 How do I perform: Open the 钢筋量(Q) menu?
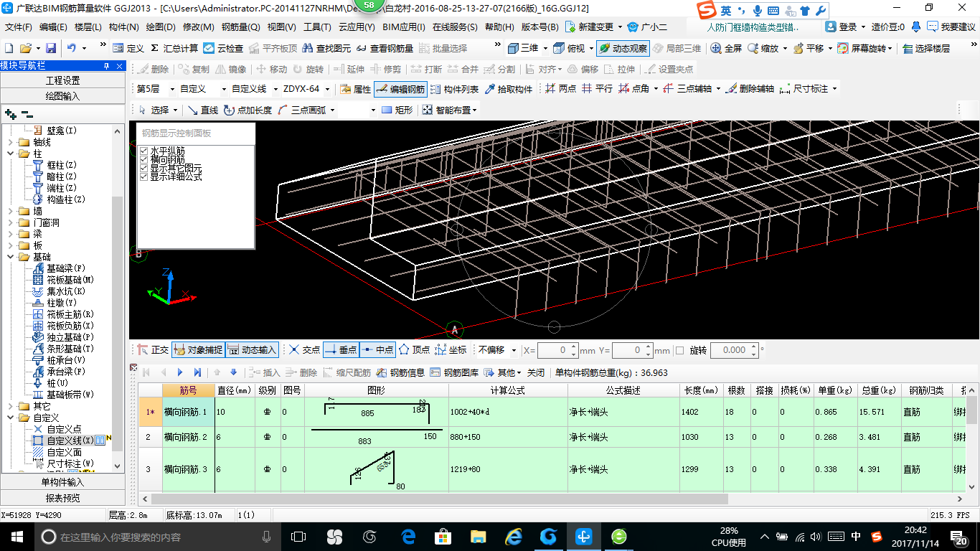pyautogui.click(x=240, y=27)
